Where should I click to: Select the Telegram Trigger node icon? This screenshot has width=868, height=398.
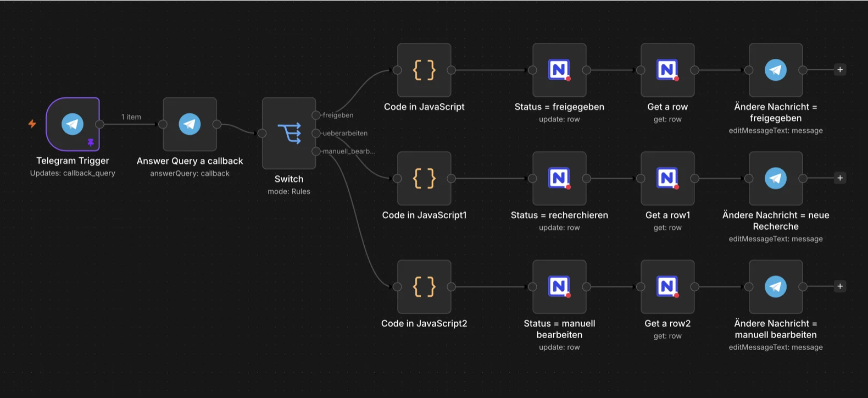coord(73,124)
